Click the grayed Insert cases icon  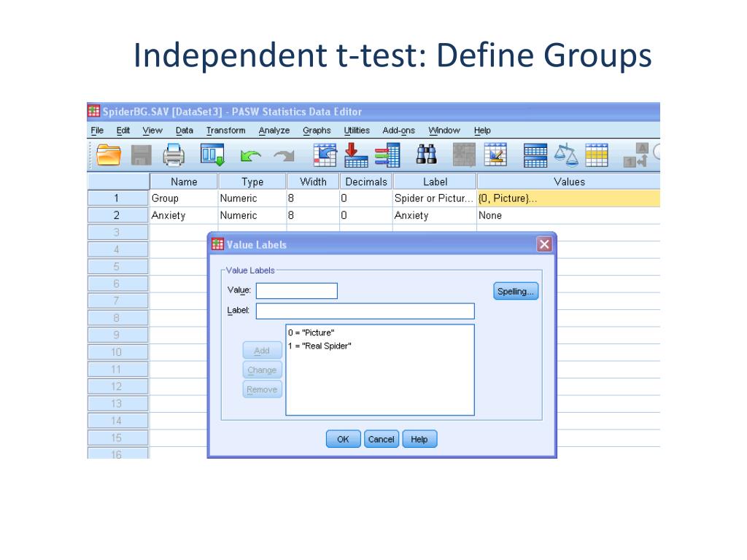coord(464,155)
